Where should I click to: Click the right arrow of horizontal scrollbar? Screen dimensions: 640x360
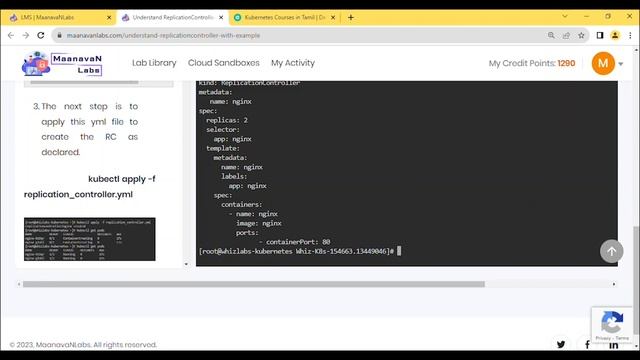click(x=614, y=284)
